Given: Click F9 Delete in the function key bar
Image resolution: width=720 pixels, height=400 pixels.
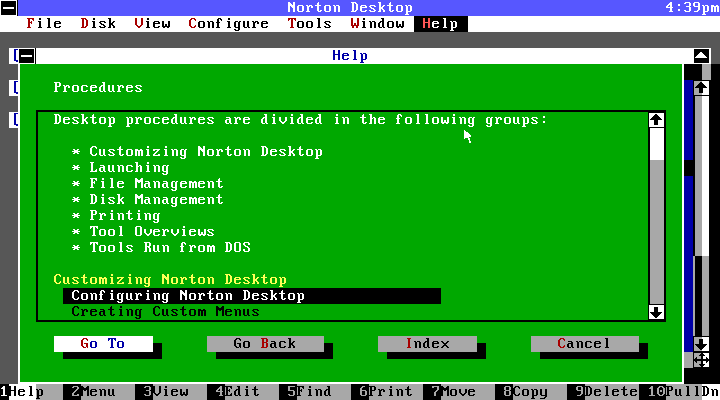Looking at the screenshot, I should tap(606, 392).
